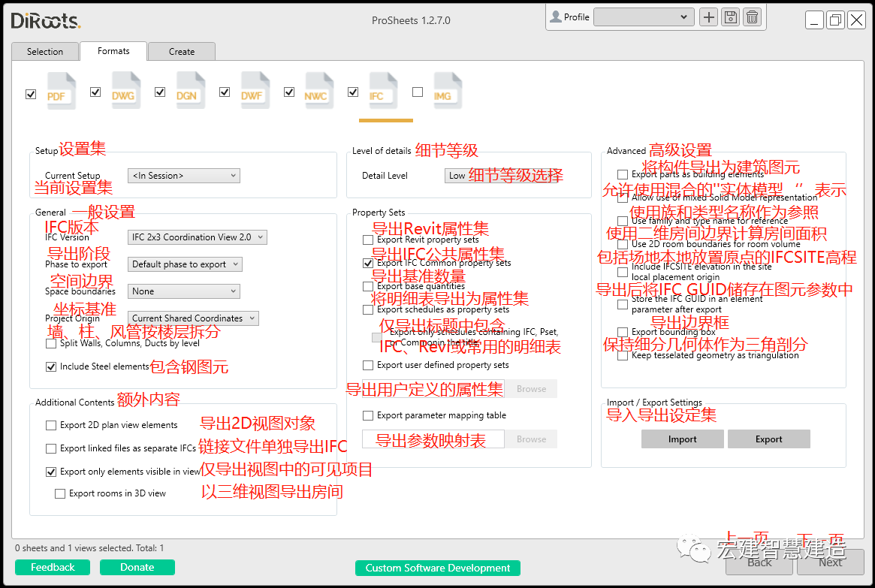Screen dimensions: 875x588
Task: Toggle Split Walls, Columns, Ducts by level
Action: pyautogui.click(x=51, y=344)
